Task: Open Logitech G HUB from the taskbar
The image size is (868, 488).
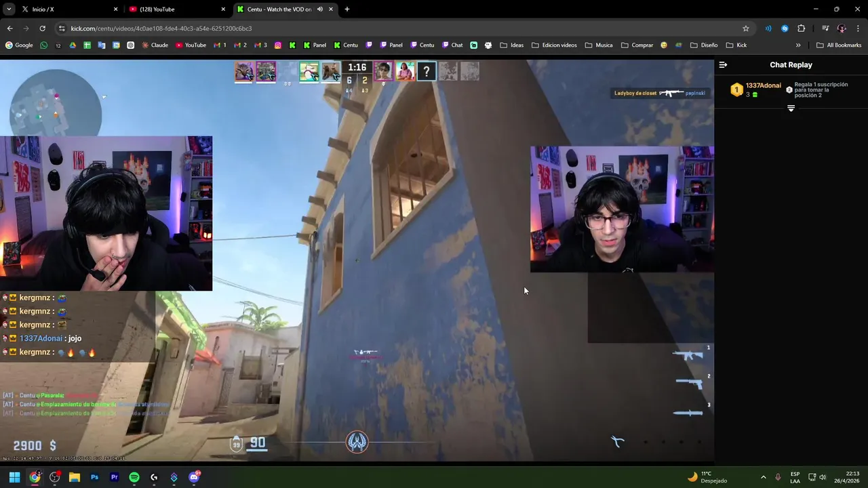Action: point(154,477)
